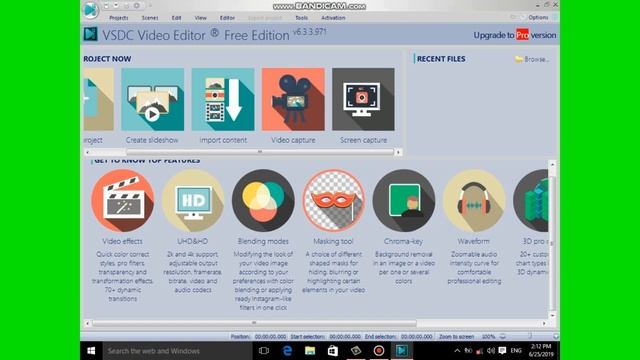Image resolution: width=640 pixels, height=360 pixels.
Task: Click down arrow of features vertical scrollbar
Action: click(x=552, y=315)
